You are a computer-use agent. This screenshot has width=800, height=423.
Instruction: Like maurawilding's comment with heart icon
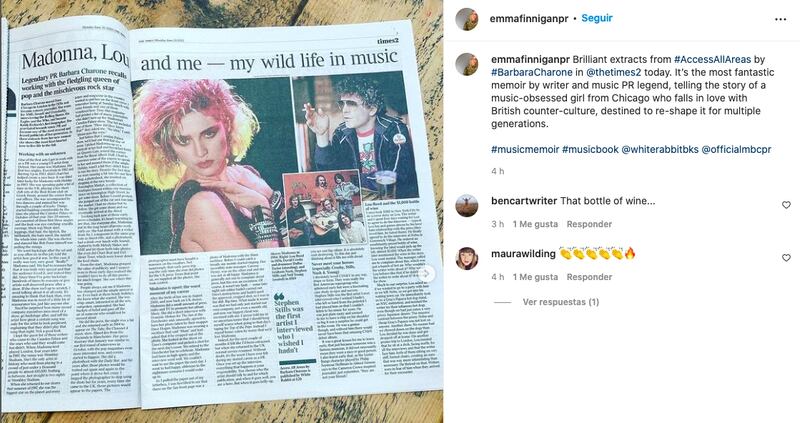coord(786,258)
